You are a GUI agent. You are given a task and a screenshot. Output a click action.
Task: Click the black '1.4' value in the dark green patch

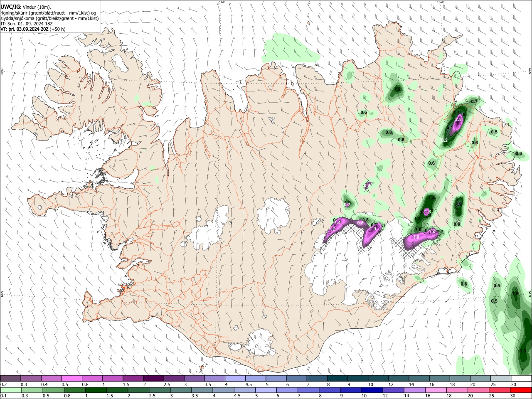[431, 198]
